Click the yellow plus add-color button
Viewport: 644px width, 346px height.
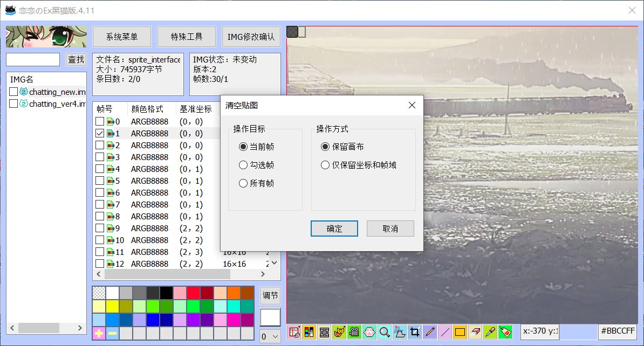pos(99,334)
